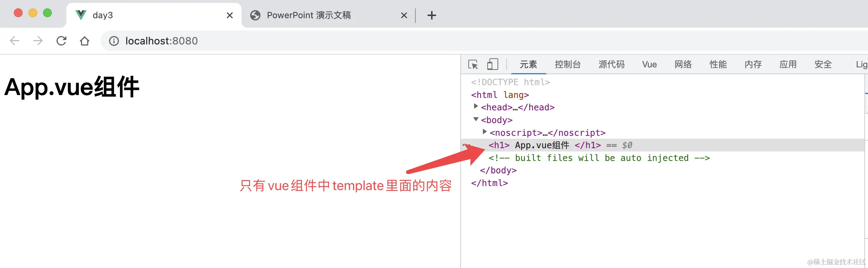Open the 控制台 devtools panel
This screenshot has height=268, width=868.
click(x=568, y=64)
